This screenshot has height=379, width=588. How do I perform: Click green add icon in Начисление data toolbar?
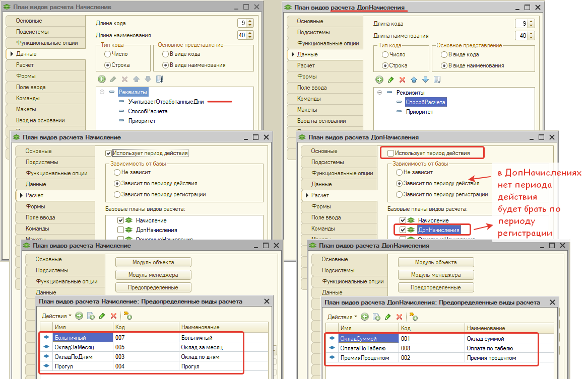102,79
